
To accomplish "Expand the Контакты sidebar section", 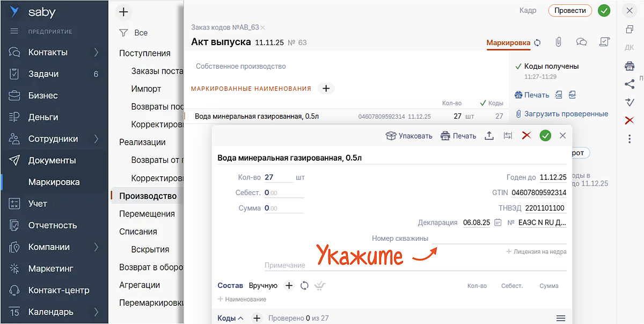I will tap(96, 52).
